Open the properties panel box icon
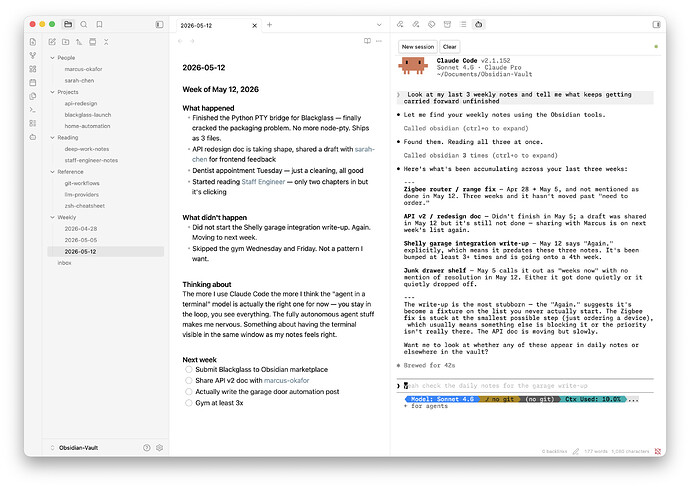Image resolution: width=690 pixels, height=487 pixels. pyautogui.click(x=447, y=24)
